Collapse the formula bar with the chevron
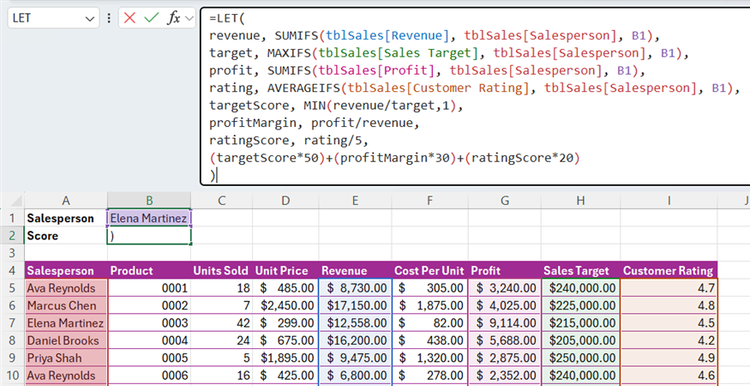This screenshot has width=750, height=386. (x=188, y=18)
